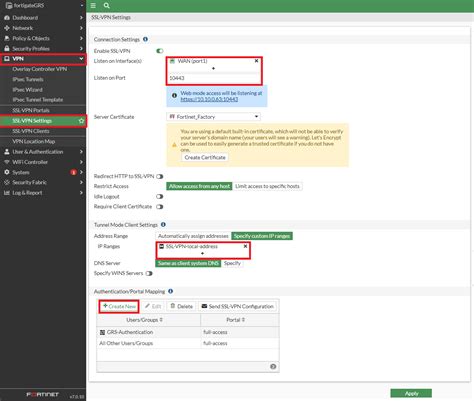Click the info icon beside Authentication/Portal Mapping

171,291
